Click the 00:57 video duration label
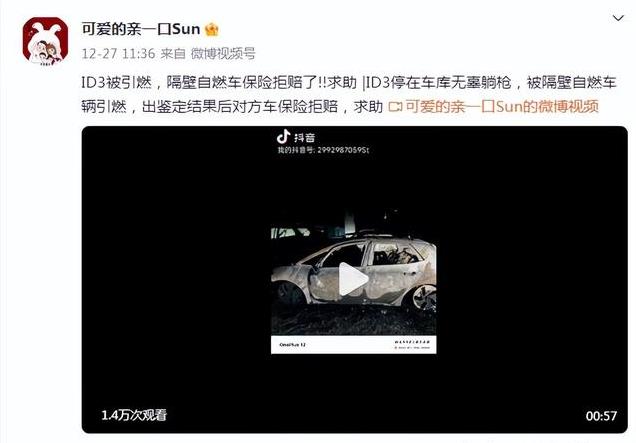 [x=601, y=416]
